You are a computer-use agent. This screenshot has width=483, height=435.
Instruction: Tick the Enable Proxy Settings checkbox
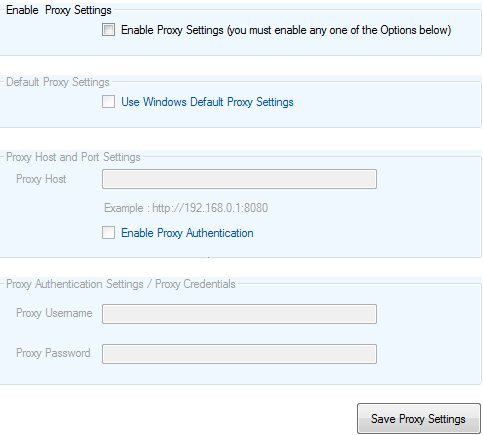tap(108, 30)
